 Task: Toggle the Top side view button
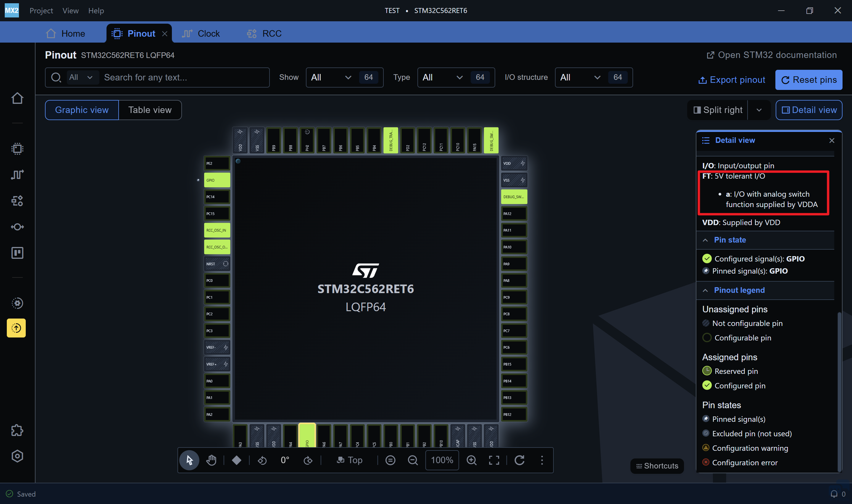[349, 460]
